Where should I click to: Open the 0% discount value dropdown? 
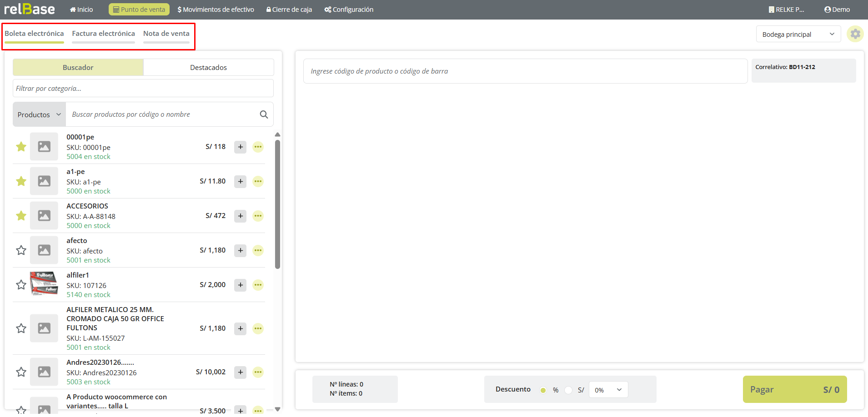tap(608, 390)
